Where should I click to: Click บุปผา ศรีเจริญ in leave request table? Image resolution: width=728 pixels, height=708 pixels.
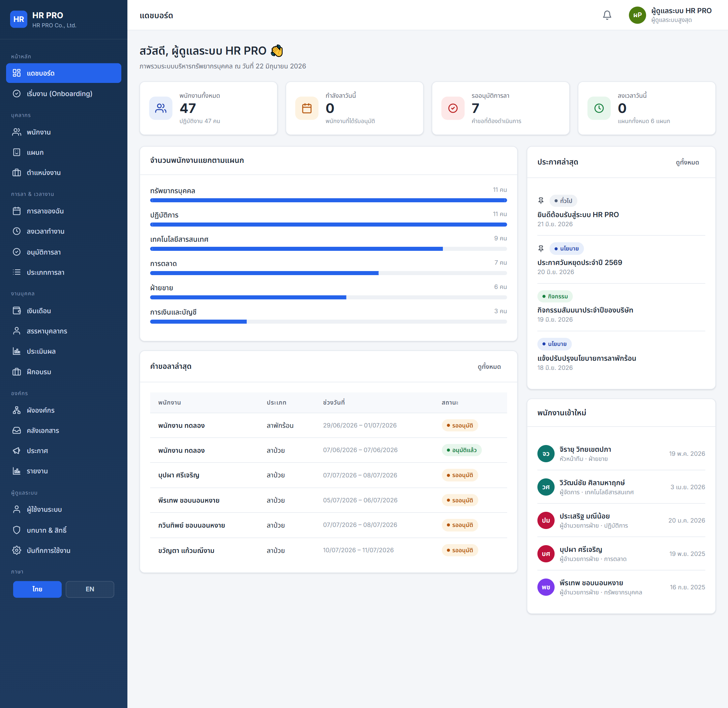tap(179, 475)
